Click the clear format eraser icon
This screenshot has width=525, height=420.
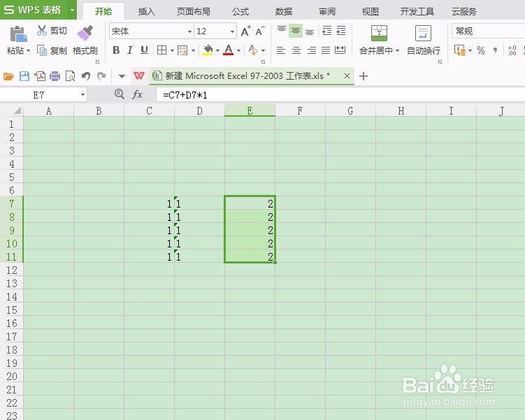pyautogui.click(x=253, y=50)
